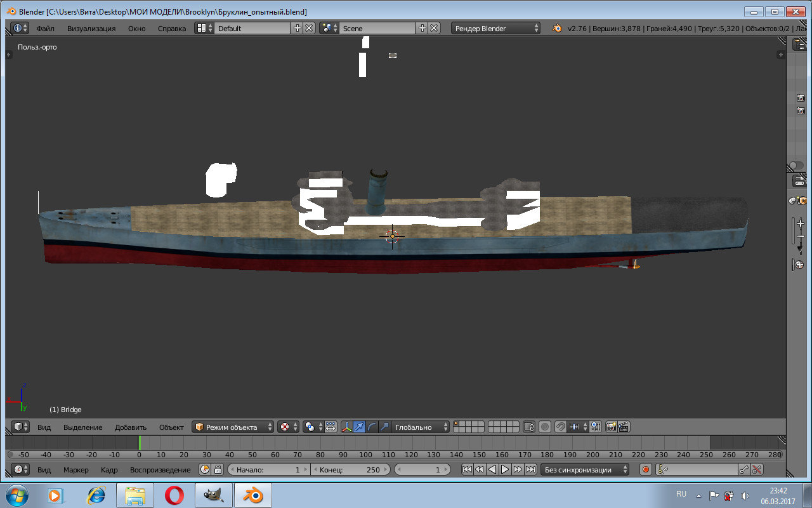Click the play animation button in timeline
This screenshot has height=508, width=812.
(x=505, y=469)
